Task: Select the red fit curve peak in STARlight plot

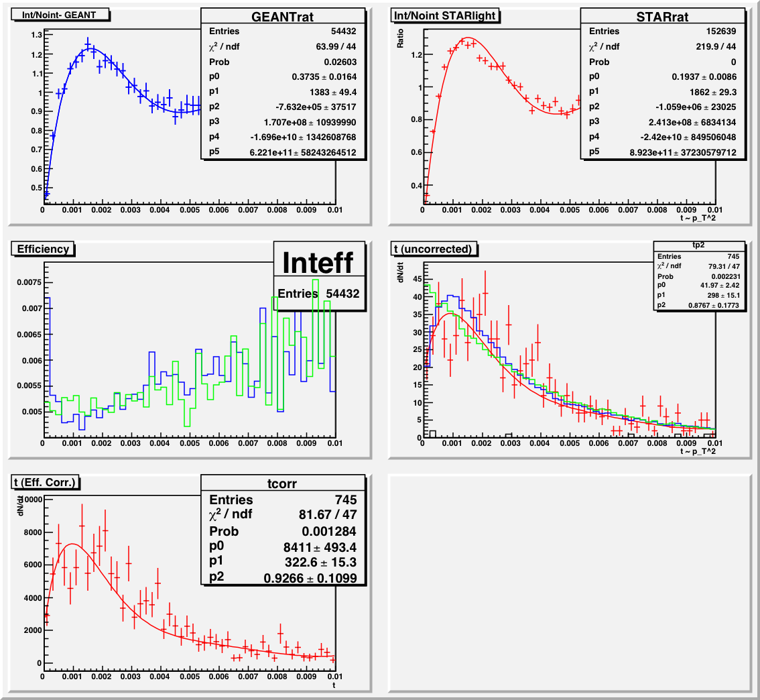Action: [x=467, y=38]
